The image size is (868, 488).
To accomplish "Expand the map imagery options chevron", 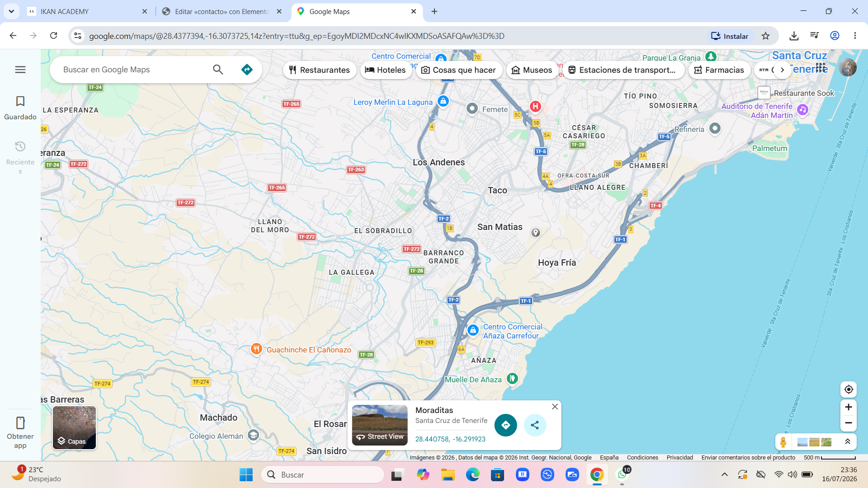I will coord(848,442).
